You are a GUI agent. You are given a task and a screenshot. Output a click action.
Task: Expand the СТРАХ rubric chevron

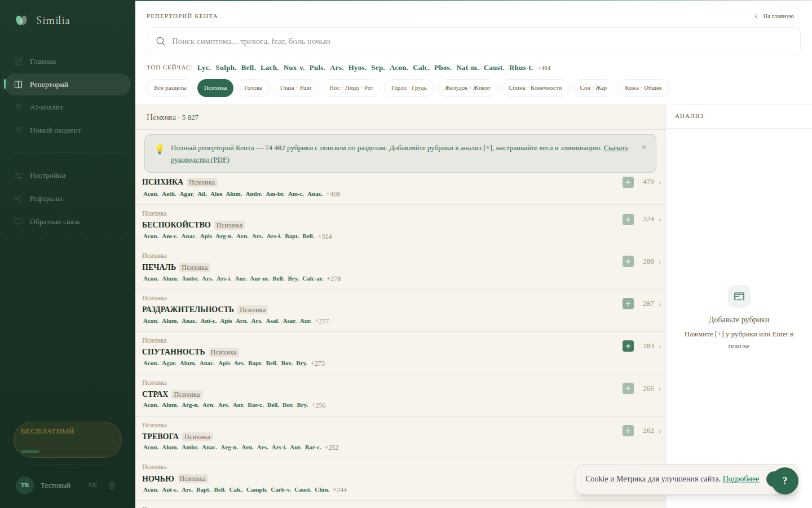click(x=659, y=389)
